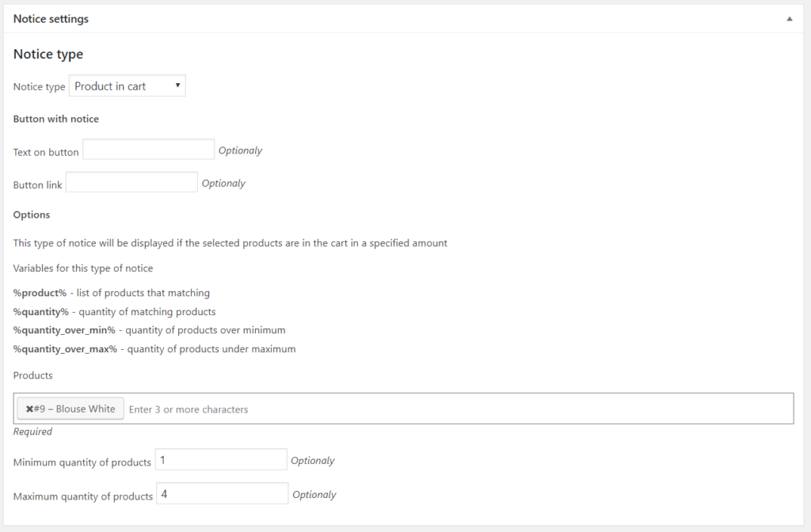Screen dimensions: 811x532
Task: Click the %quantity_over_min% variable text
Action: [x=64, y=330]
